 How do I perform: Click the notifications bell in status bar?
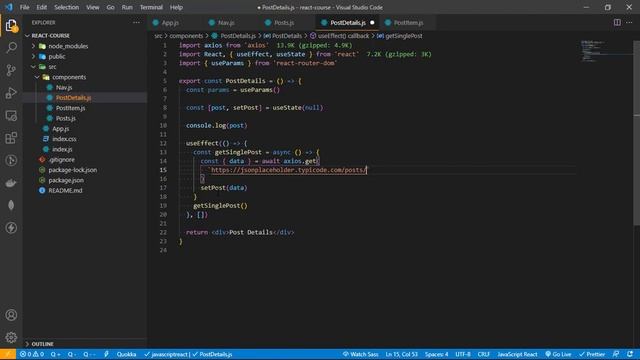(x=630, y=354)
